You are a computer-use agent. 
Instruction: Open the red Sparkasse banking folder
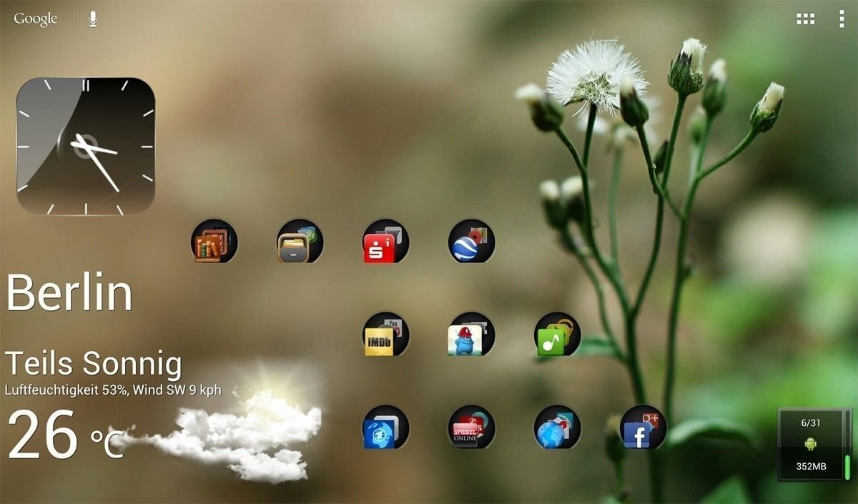tap(385, 241)
